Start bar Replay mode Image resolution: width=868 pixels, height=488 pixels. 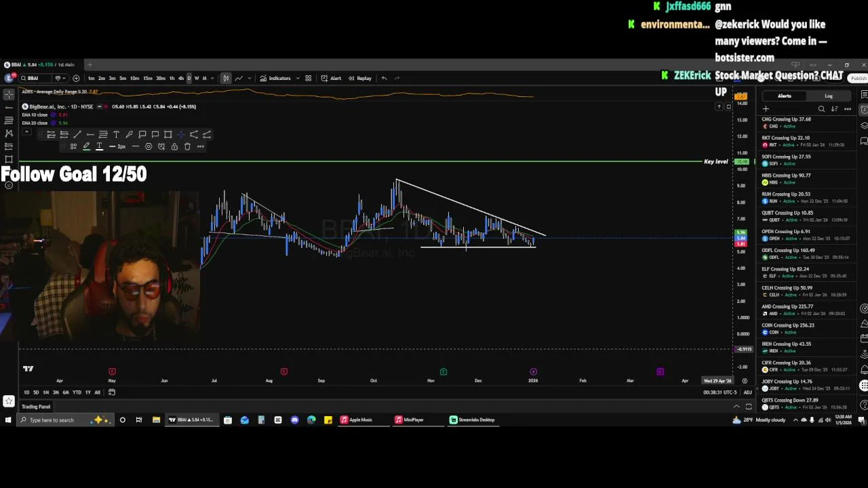coord(360,78)
